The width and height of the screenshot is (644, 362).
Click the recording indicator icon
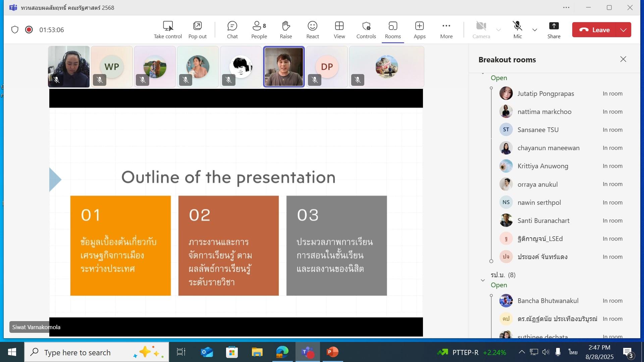tap(29, 29)
